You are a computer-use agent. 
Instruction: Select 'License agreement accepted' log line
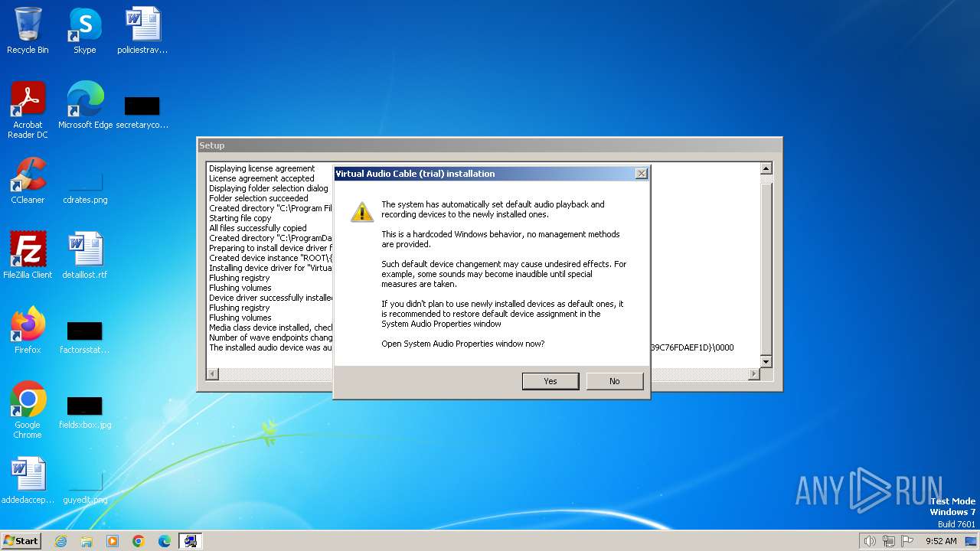261,178
